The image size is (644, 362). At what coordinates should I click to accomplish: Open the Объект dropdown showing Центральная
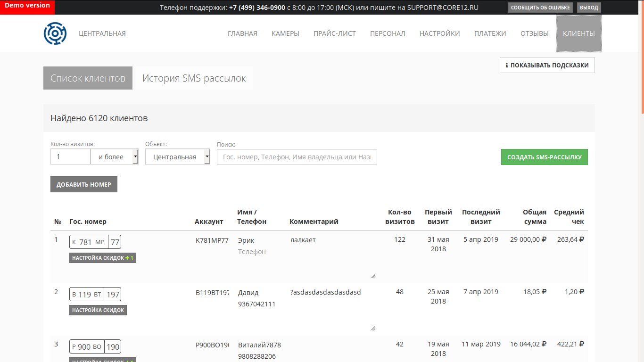point(178,157)
